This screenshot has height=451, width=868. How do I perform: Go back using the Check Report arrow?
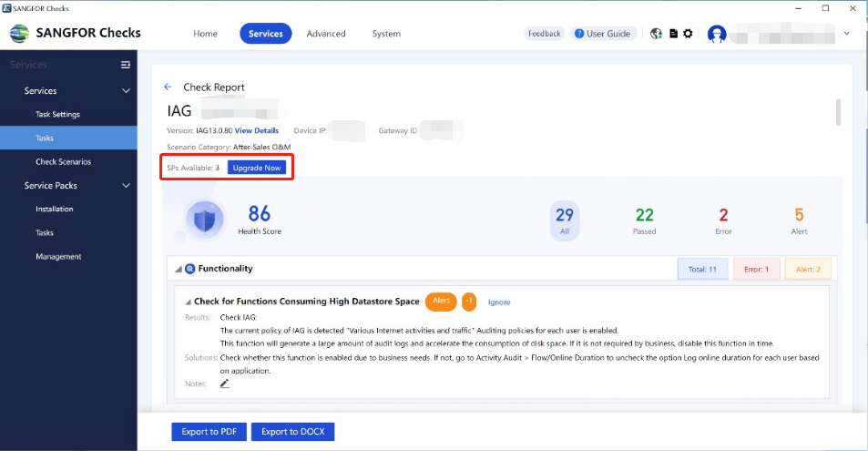168,87
